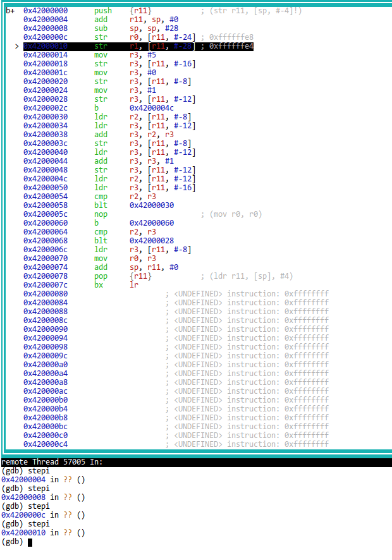Select address 0x42000004 in disassembly

[x=46, y=20]
